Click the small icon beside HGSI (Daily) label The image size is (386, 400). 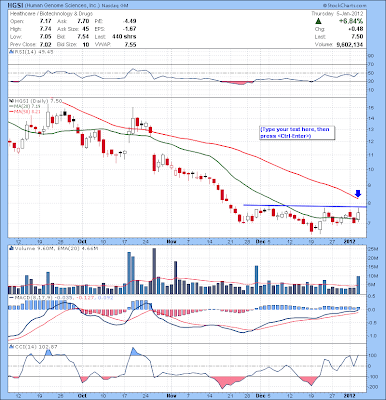pos(11,100)
